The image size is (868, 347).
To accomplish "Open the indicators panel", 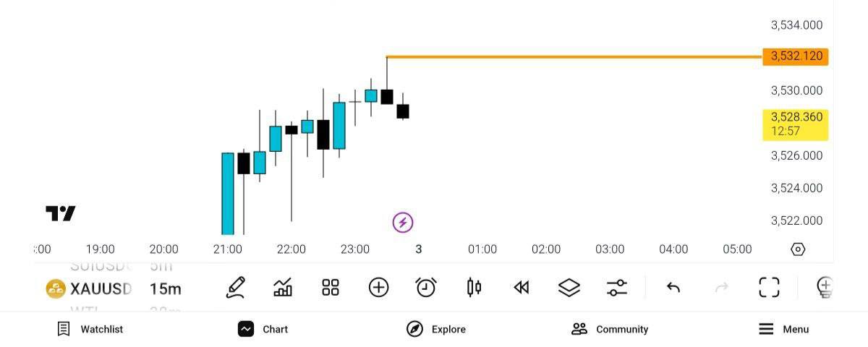I will tap(283, 288).
